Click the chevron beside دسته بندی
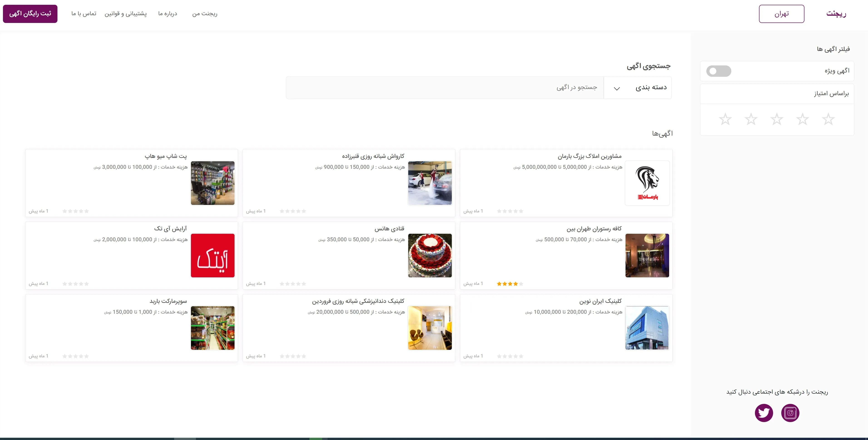The image size is (868, 440). [x=617, y=88]
